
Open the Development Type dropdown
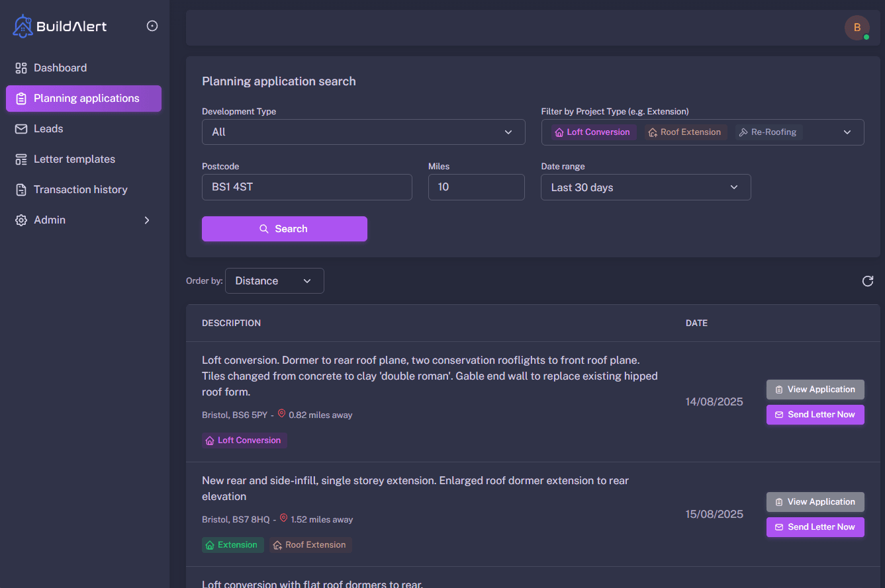click(x=363, y=132)
